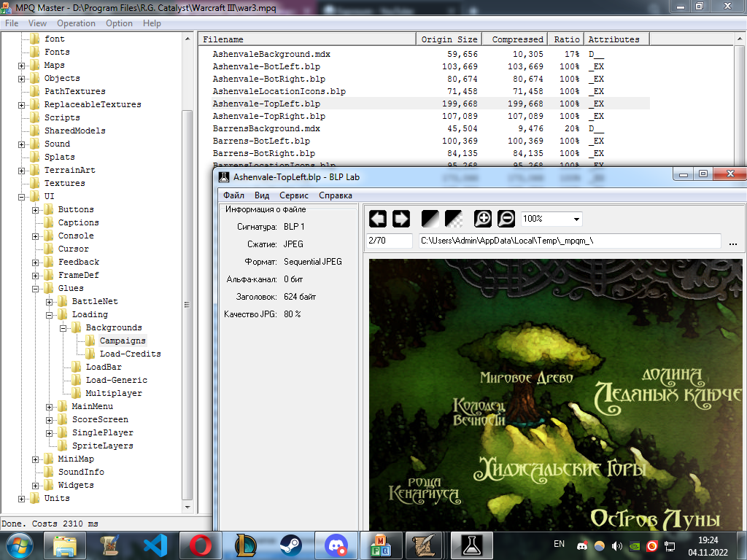This screenshot has height=560, width=747.
Task: Select the LoadBar folder
Action: 104,367
